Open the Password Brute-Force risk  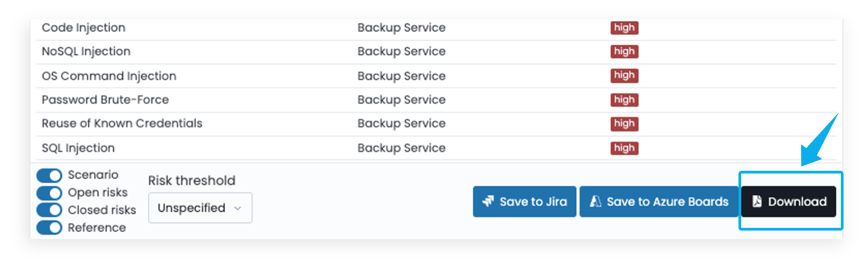pos(105,100)
